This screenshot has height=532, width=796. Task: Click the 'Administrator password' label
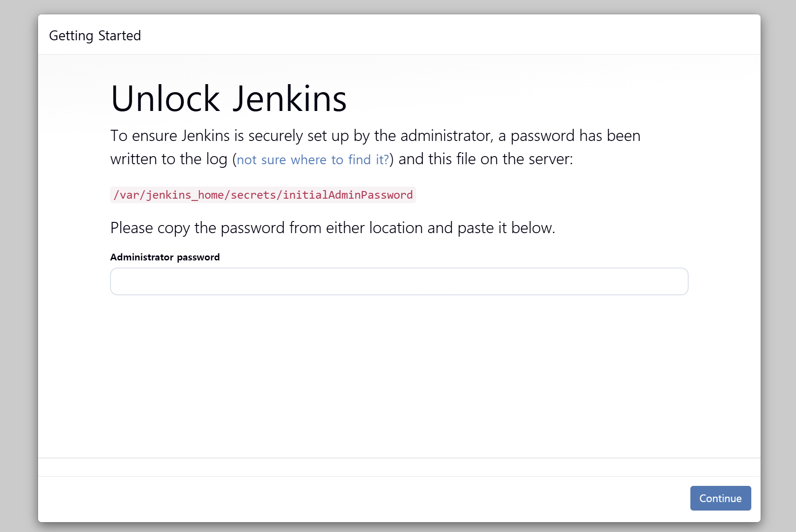coord(165,257)
